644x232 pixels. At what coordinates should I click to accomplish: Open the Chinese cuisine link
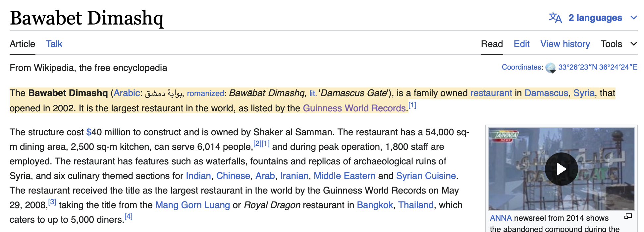click(x=233, y=176)
